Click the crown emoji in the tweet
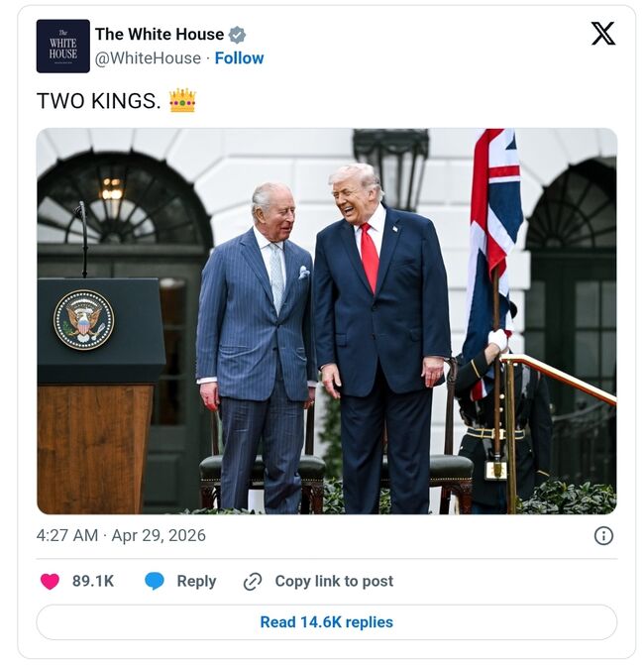This screenshot has height=665, width=644. click(182, 100)
